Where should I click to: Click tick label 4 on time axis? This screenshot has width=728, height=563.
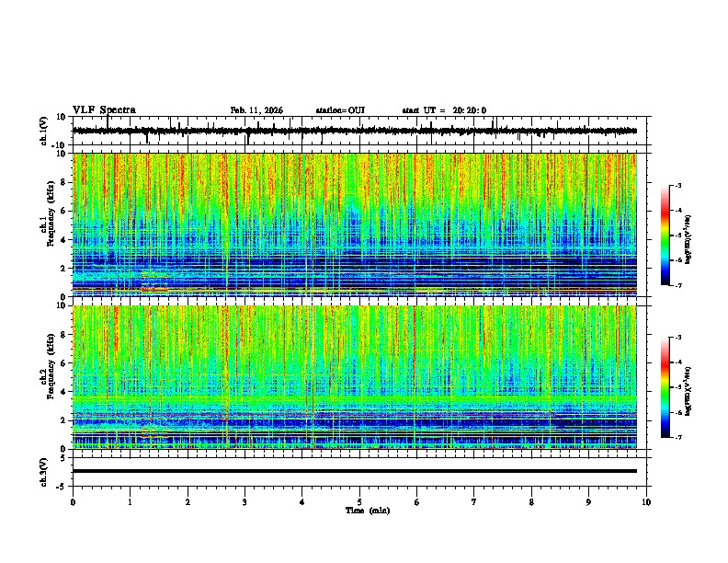(302, 502)
